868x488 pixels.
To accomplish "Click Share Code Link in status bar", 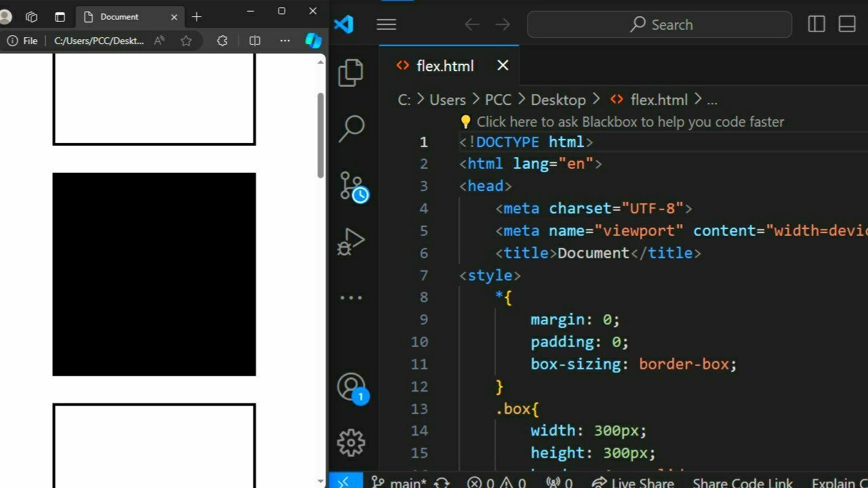I will pos(743,483).
